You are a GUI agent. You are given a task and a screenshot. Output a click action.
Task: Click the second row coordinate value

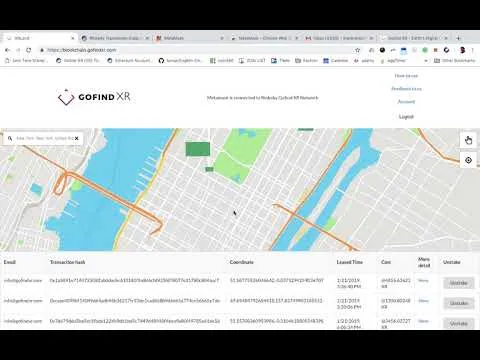[x=276, y=301]
